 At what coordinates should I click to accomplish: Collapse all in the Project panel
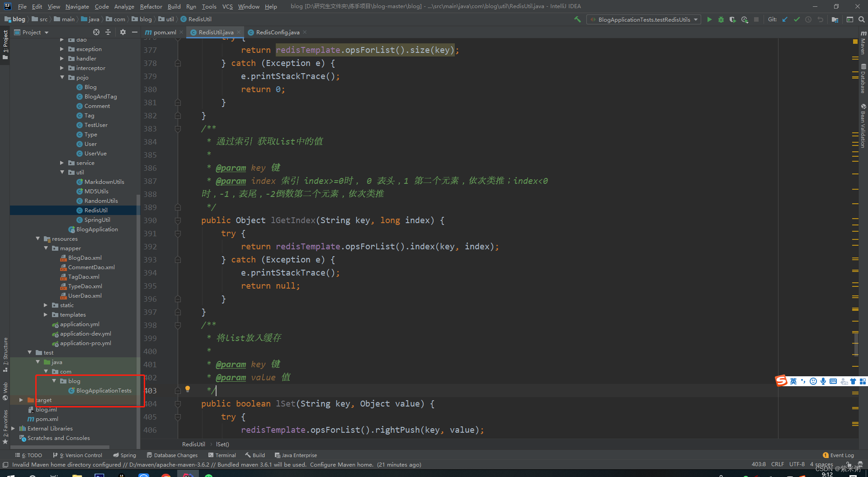[x=108, y=32]
